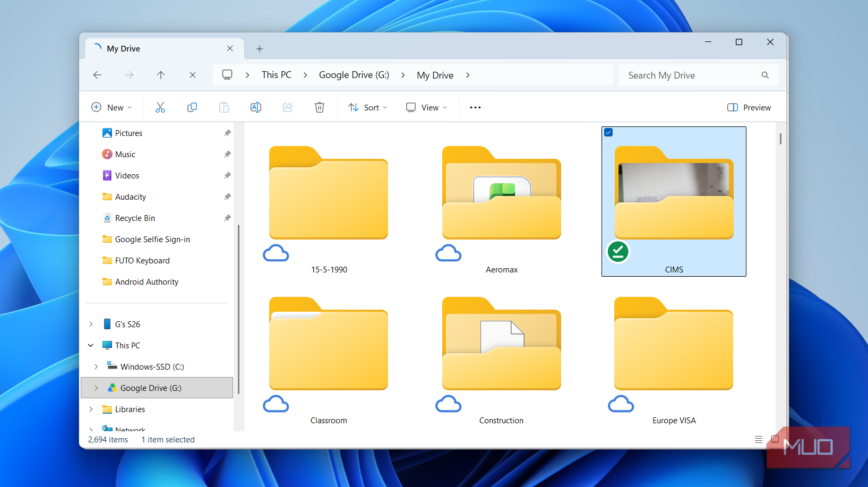Open the New dropdown menu
Screen dimensions: 868x487
pos(111,107)
